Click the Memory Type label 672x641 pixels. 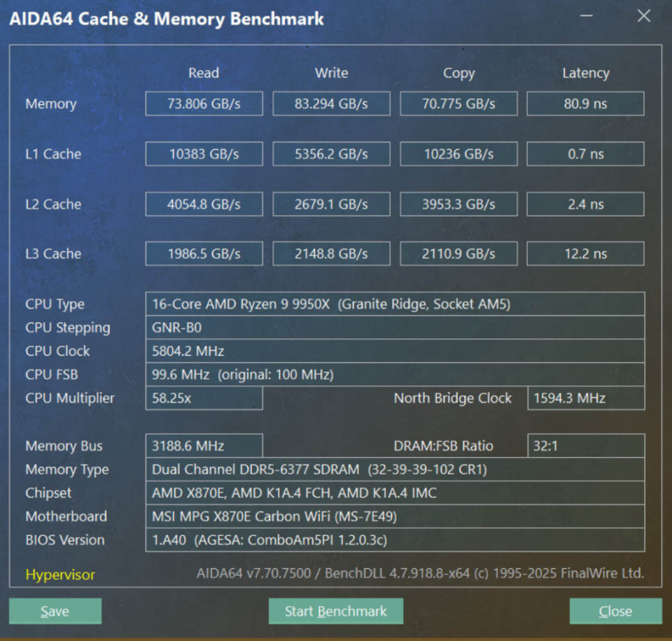tap(67, 470)
